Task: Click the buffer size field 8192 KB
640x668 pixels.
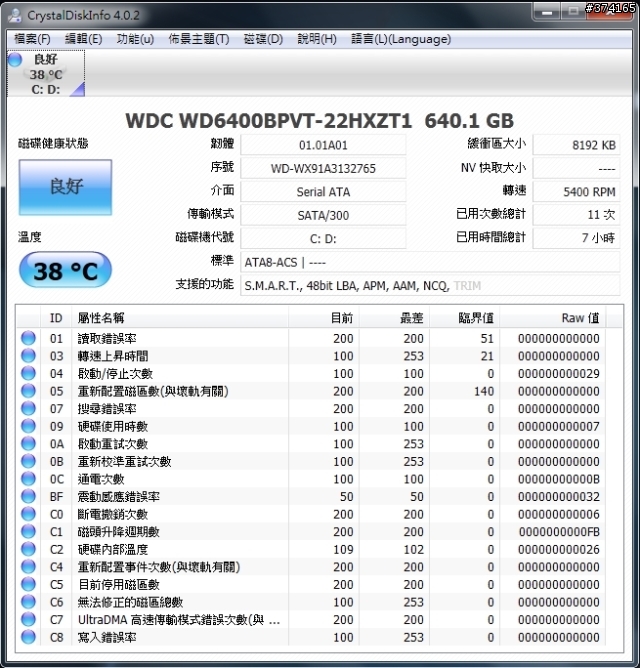Action: pos(577,145)
